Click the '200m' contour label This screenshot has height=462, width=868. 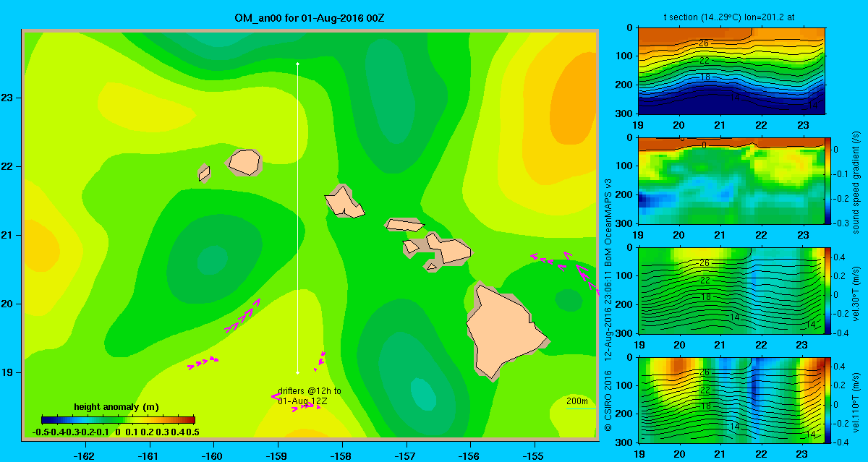click(x=577, y=401)
